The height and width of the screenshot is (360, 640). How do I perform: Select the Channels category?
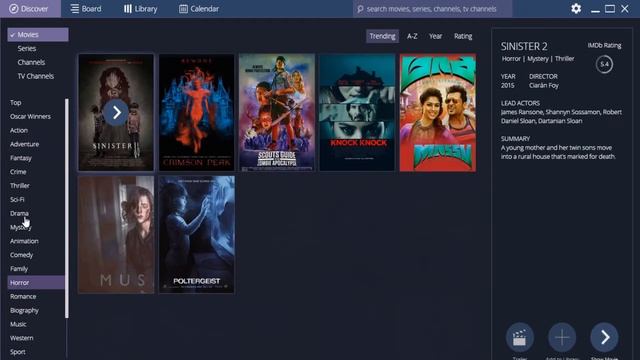coord(31,62)
